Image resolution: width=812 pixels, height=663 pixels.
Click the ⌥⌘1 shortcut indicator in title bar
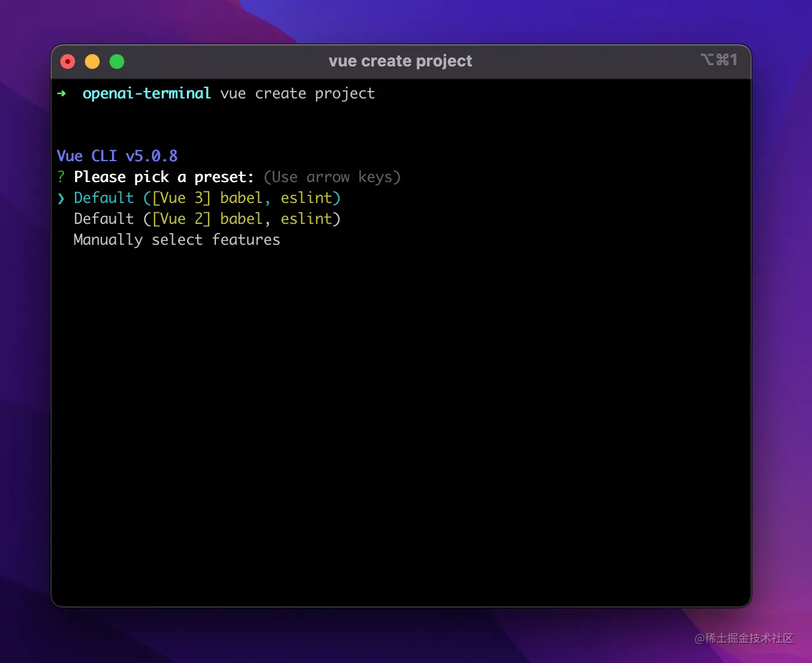point(718,60)
